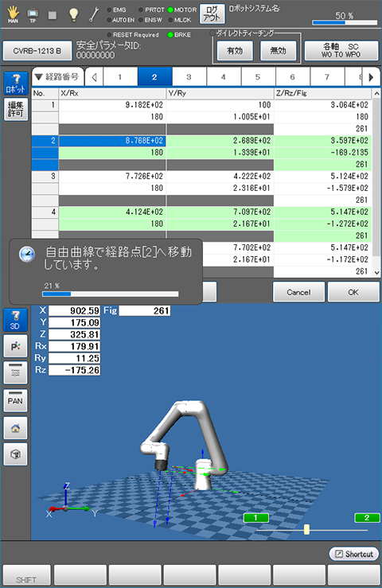The image size is (382, 588).
Task: Click green path marker 2
Action: (x=367, y=518)
